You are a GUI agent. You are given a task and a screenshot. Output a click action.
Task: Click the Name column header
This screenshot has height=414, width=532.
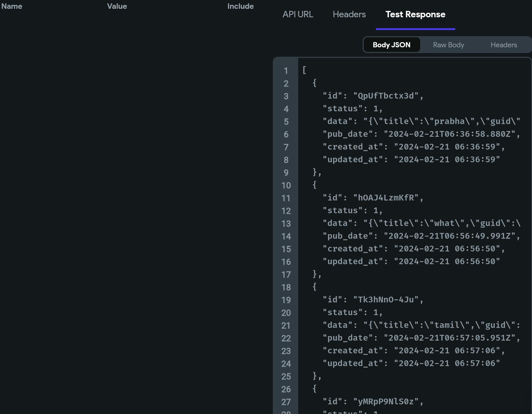(x=12, y=6)
